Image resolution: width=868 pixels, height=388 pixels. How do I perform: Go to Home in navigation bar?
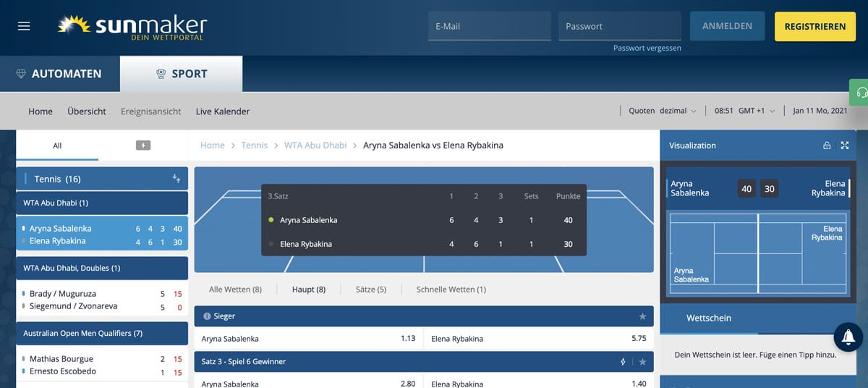41,111
